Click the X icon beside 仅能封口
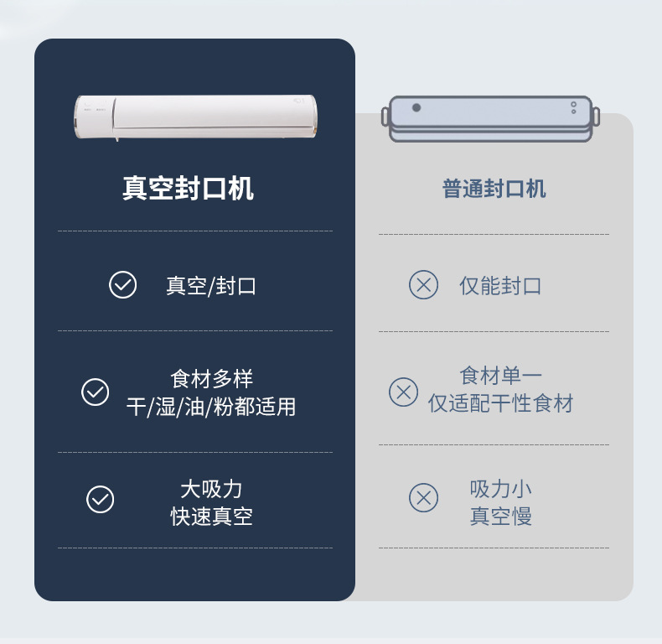The image size is (662, 644). pyautogui.click(x=423, y=285)
